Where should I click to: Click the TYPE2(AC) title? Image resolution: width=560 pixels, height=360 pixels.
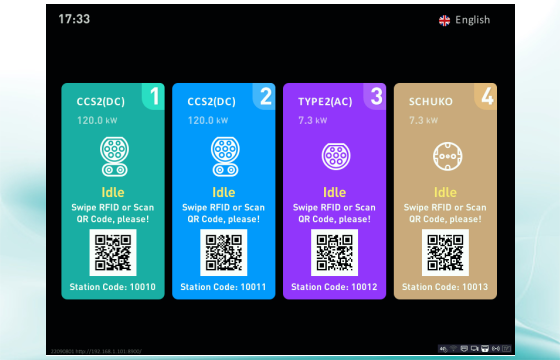325,102
